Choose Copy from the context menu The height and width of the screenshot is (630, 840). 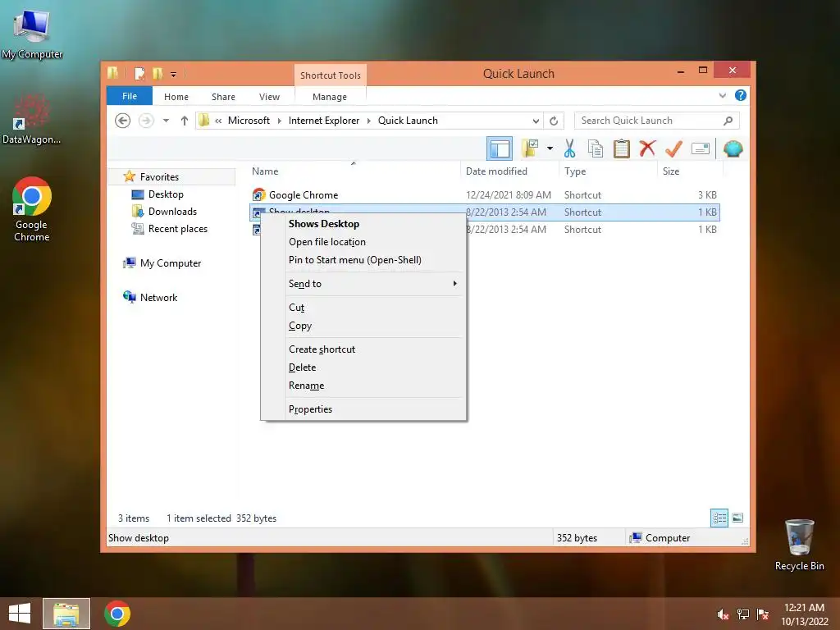300,326
